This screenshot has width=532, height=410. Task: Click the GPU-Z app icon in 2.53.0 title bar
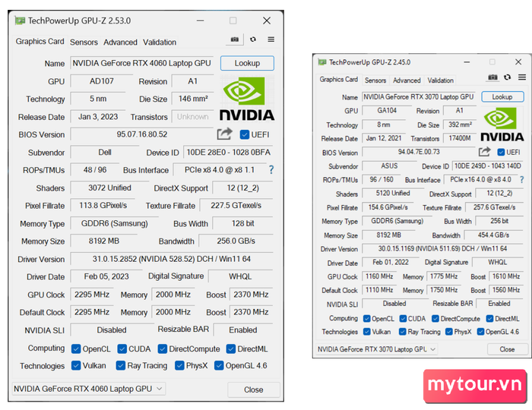click(x=20, y=20)
